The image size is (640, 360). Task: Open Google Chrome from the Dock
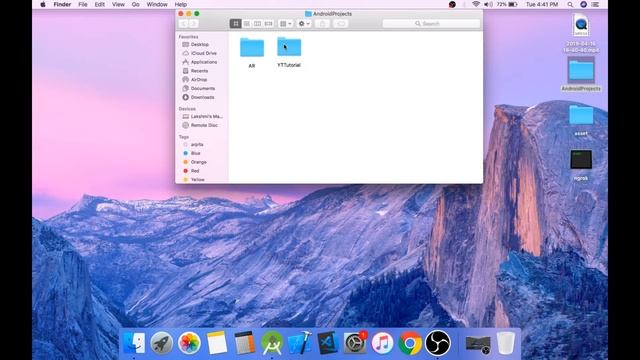(x=410, y=343)
